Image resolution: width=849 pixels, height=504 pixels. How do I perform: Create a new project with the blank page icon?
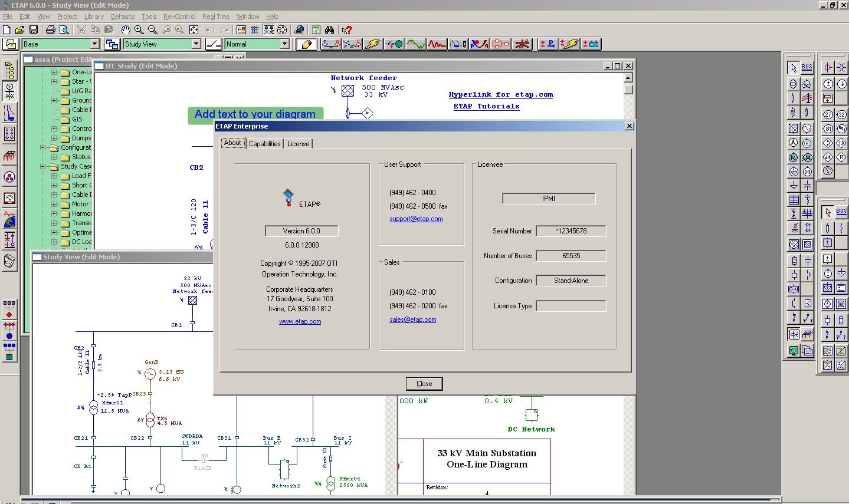7,29
